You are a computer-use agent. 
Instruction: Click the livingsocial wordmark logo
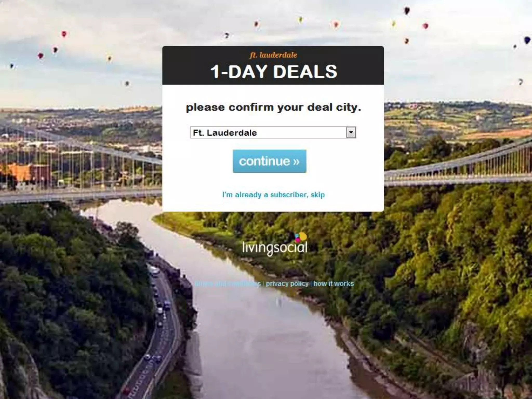click(x=275, y=247)
